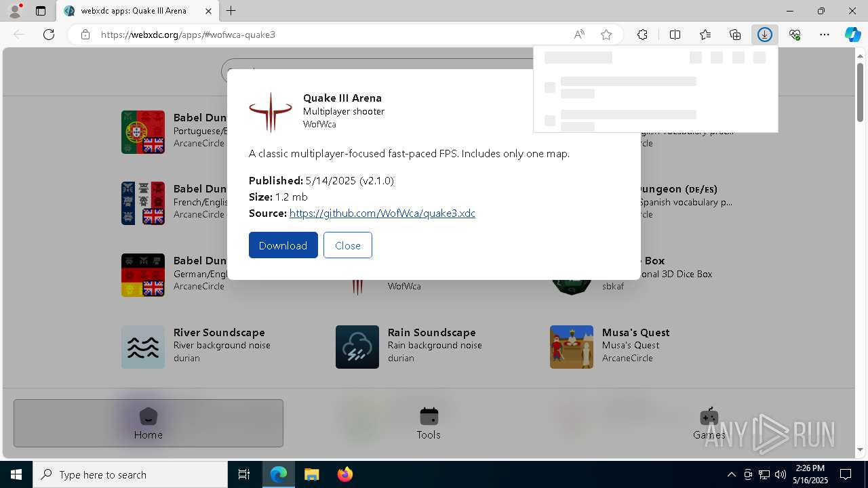Switch to the Games category tab
The width and height of the screenshot is (868, 488).
click(x=709, y=423)
